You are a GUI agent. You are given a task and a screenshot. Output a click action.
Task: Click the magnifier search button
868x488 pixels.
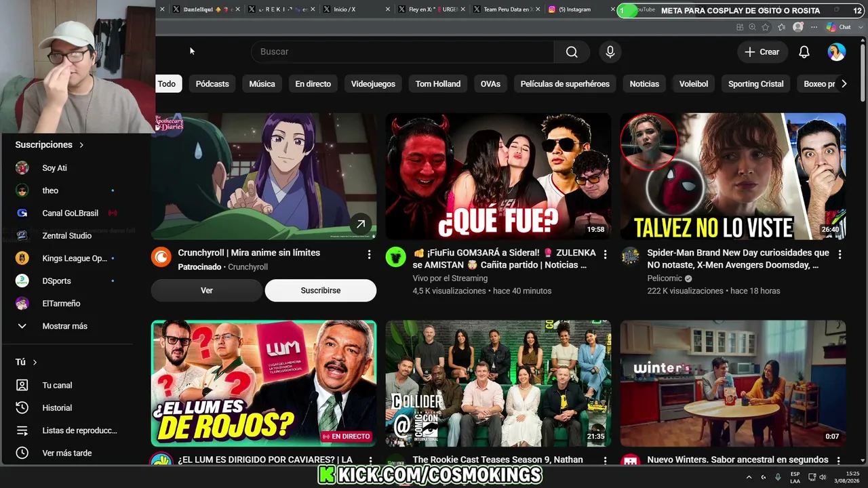coord(572,52)
